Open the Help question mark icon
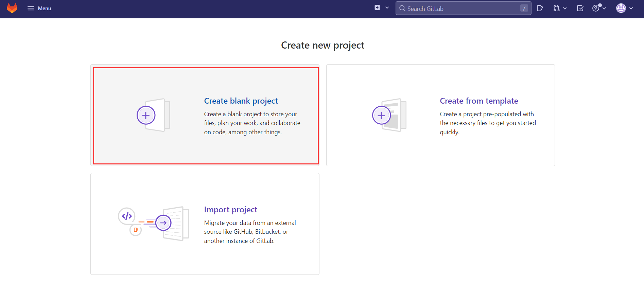Screen dimensions: 644x283 click(596, 8)
